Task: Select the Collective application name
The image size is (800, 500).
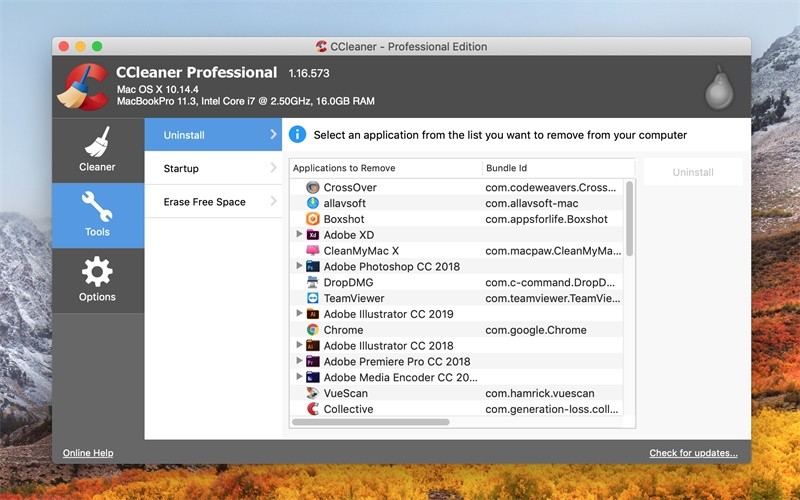Action: [348, 409]
